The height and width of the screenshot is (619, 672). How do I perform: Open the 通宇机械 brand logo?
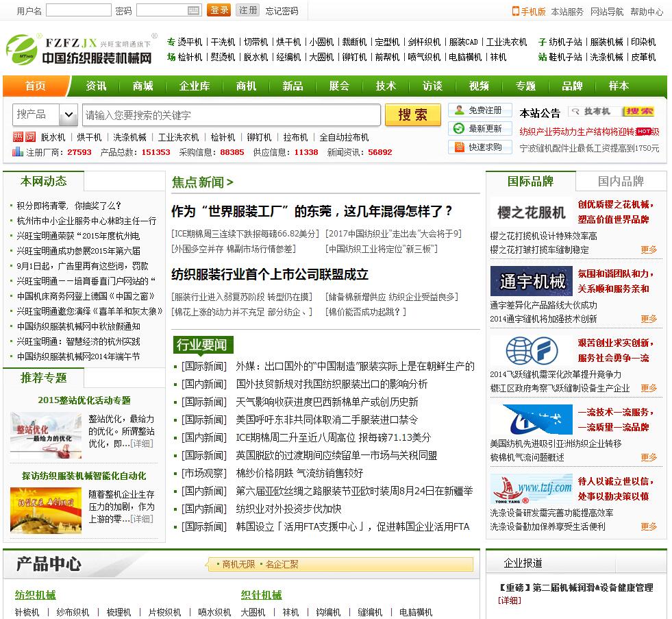click(x=531, y=281)
